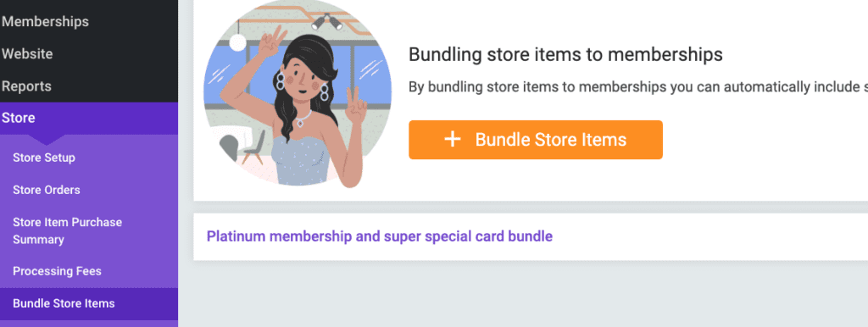Image resolution: width=868 pixels, height=327 pixels.
Task: Collapse the Store section via its caret
Action: [47, 140]
